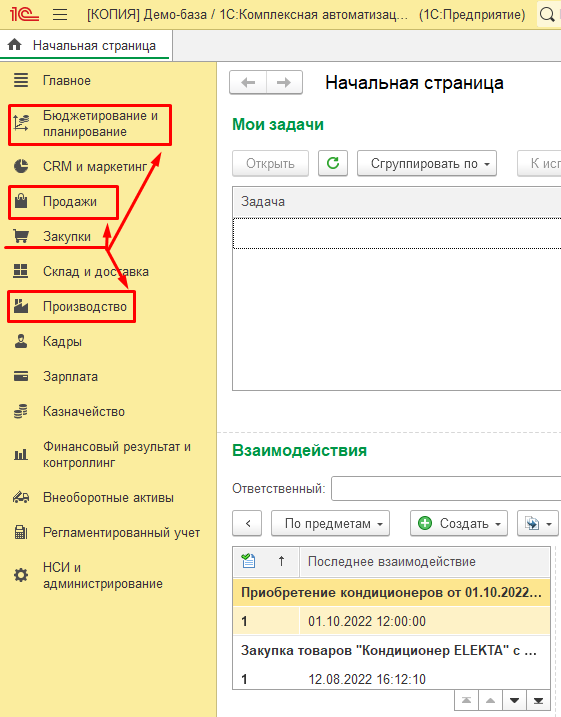Expand the Сгруппировать по dropdown
Viewport: 561px width, 717px height.
click(x=427, y=163)
